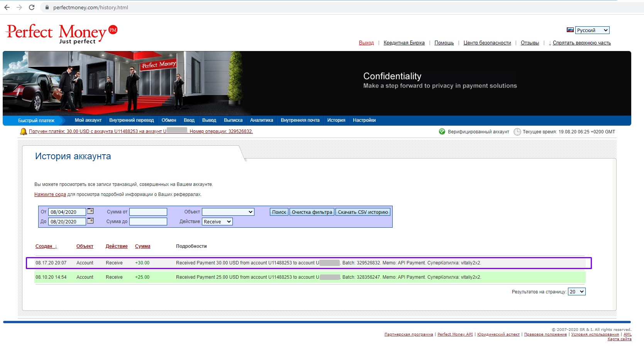Click the 08.17.20 20:07 date cell
The height and width of the screenshot is (346, 644).
coord(51,263)
